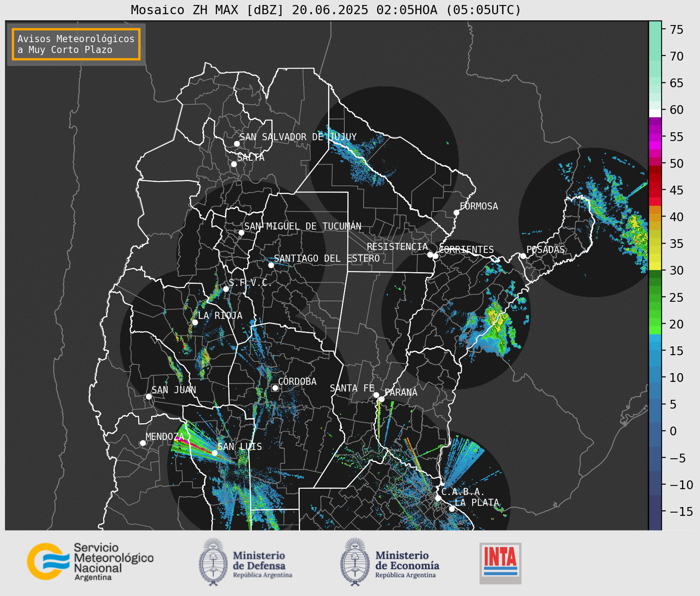Image resolution: width=700 pixels, height=596 pixels.
Task: Click the Servicio Meteorológico Nacional logo
Action: (90, 561)
